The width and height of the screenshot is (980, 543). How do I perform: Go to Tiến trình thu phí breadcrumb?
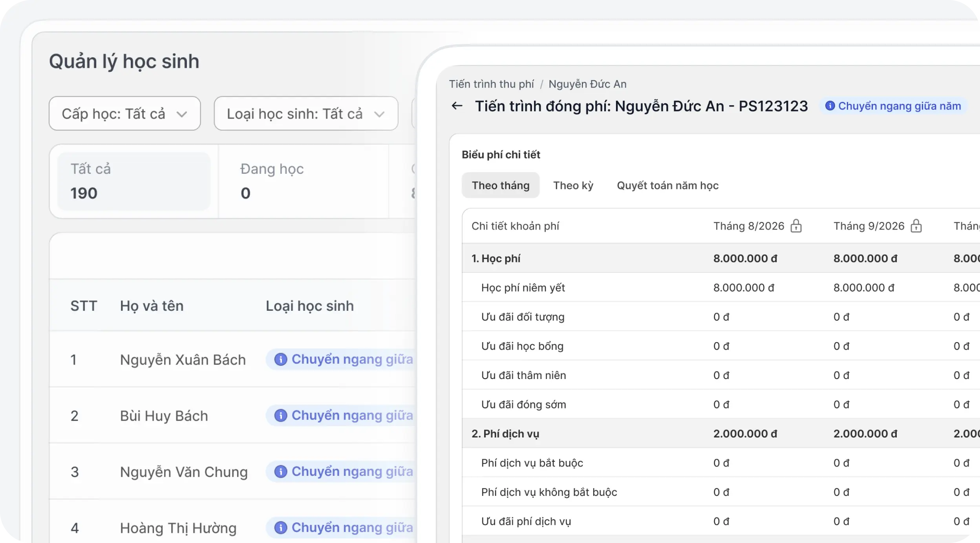[x=491, y=84]
